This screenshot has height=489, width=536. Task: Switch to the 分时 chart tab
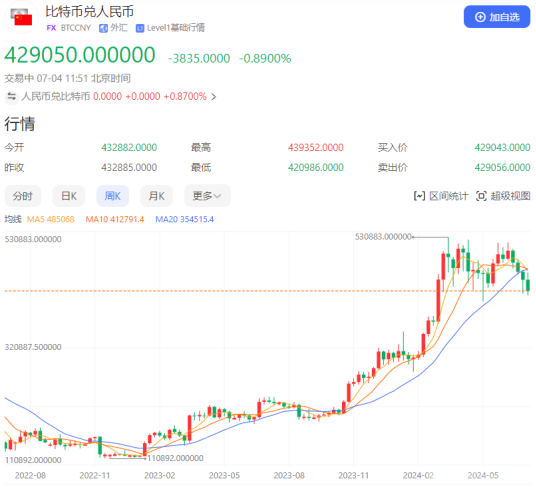click(23, 196)
